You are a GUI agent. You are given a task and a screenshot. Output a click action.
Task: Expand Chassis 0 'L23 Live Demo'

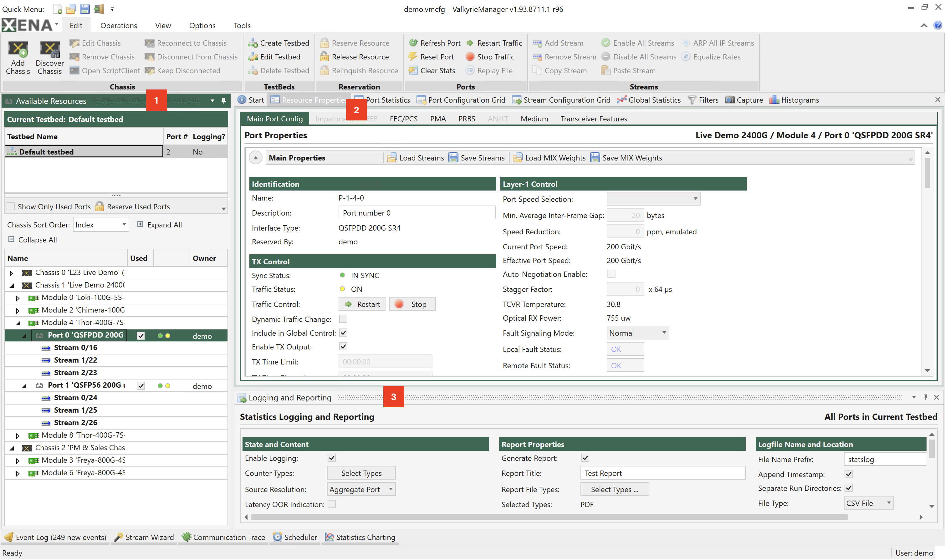11,273
